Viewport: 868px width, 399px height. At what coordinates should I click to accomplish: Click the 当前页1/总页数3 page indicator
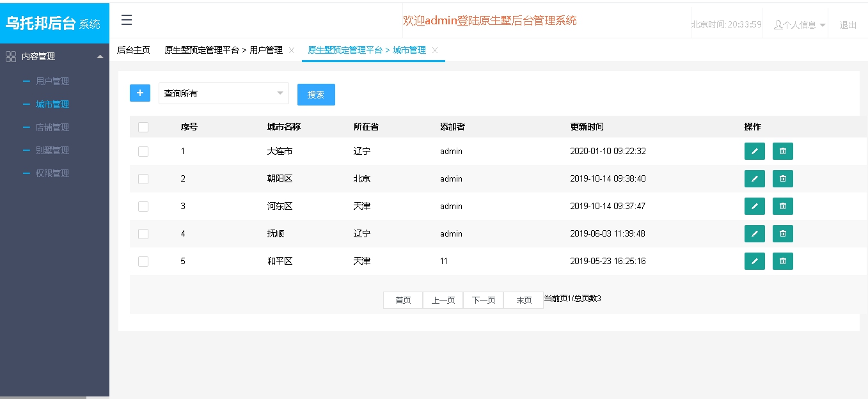pos(572,299)
